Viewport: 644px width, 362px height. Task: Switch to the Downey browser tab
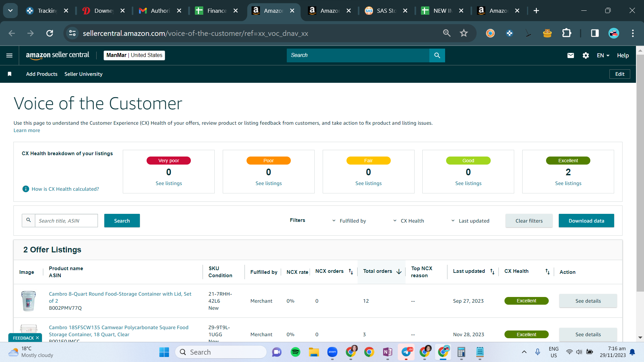tap(104, 11)
